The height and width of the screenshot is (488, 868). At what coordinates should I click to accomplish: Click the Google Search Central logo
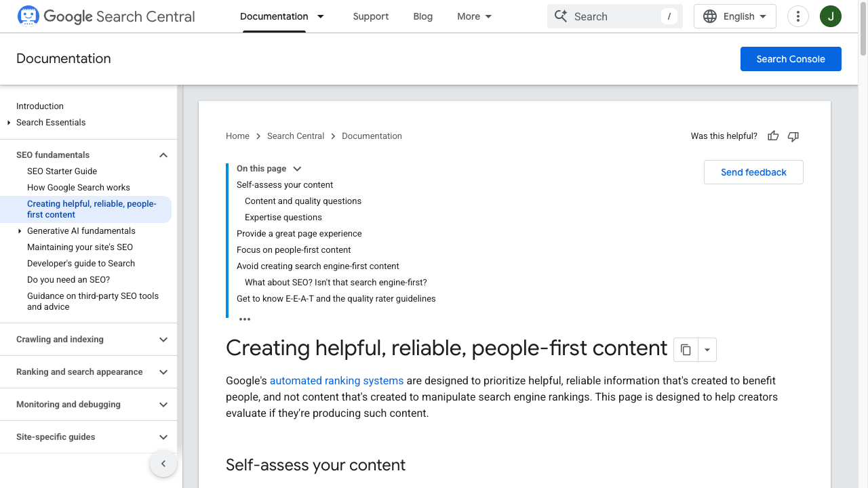pyautogui.click(x=106, y=16)
